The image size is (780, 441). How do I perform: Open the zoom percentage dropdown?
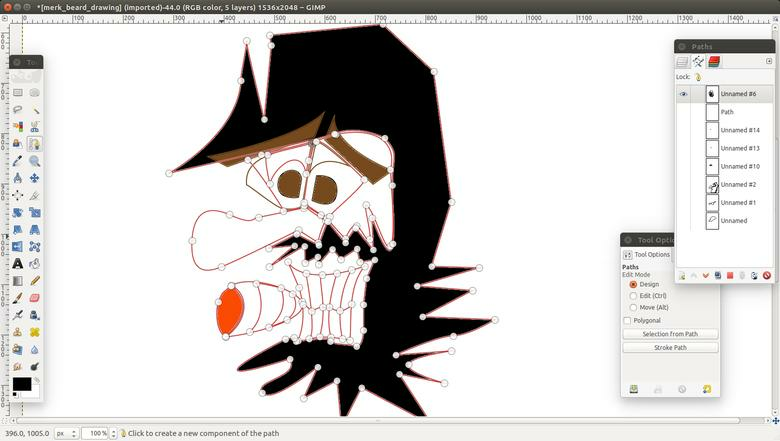pyautogui.click(x=111, y=433)
